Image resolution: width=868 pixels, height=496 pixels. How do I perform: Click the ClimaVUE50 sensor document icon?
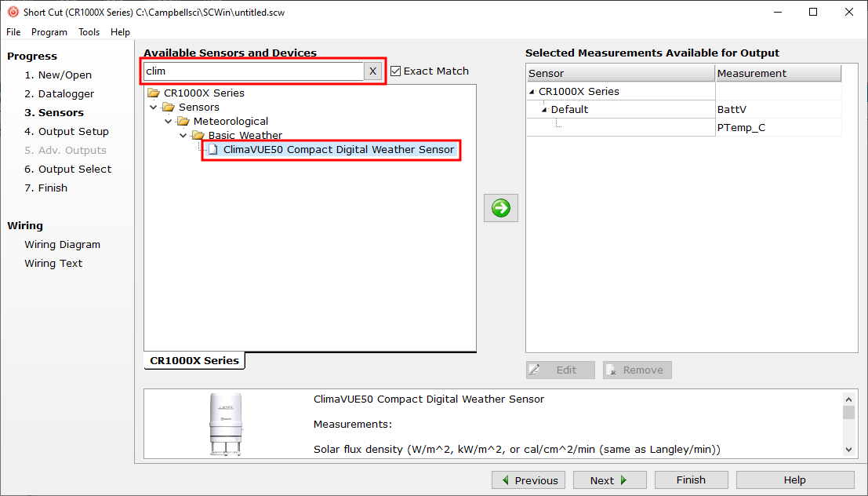[x=211, y=149]
